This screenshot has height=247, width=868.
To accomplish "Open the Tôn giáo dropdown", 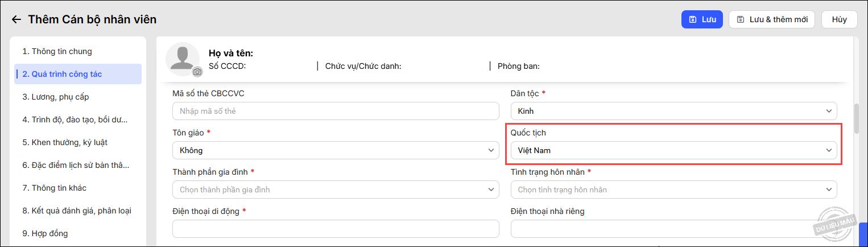I will [x=335, y=151].
